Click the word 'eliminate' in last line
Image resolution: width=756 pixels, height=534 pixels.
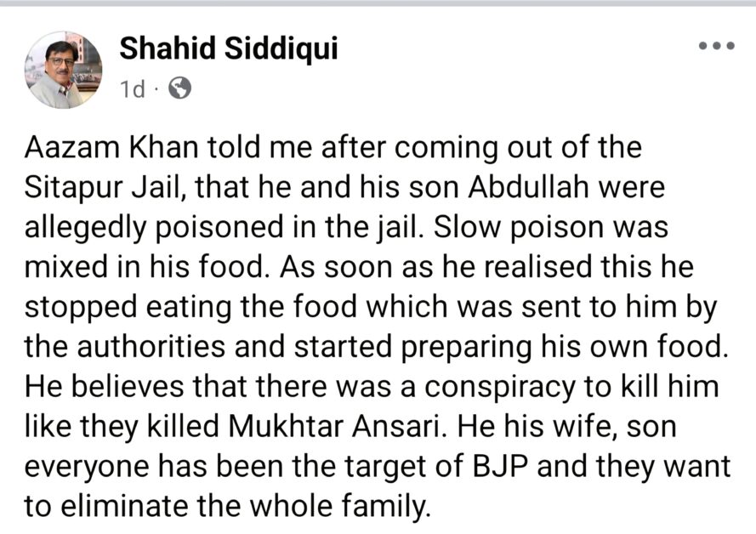pos(125,507)
